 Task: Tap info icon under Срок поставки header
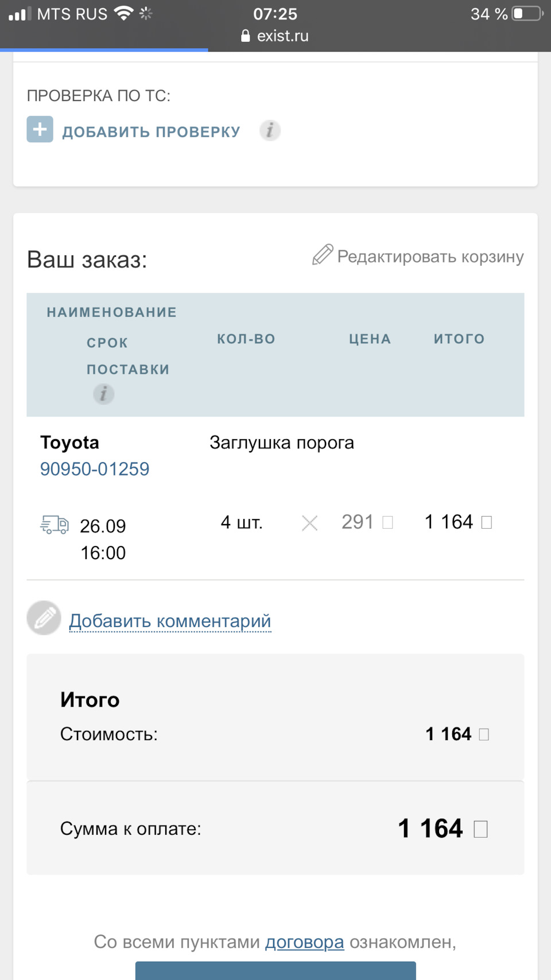103,394
